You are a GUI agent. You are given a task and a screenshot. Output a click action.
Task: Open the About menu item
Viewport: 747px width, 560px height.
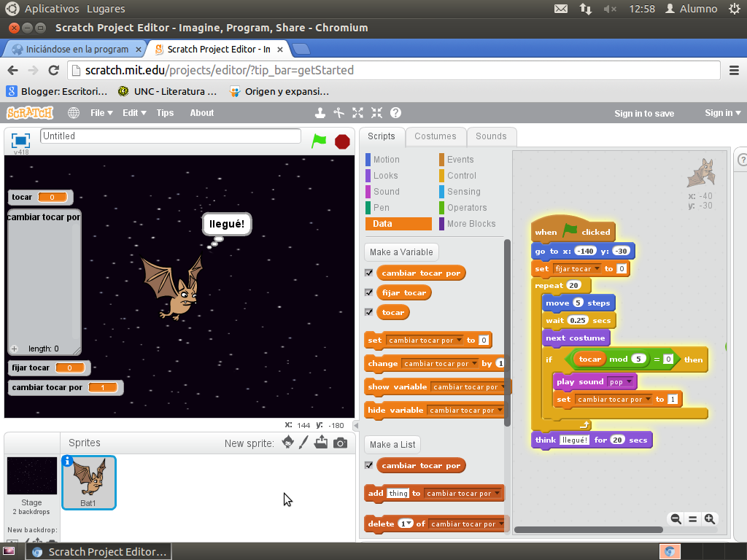[202, 113]
